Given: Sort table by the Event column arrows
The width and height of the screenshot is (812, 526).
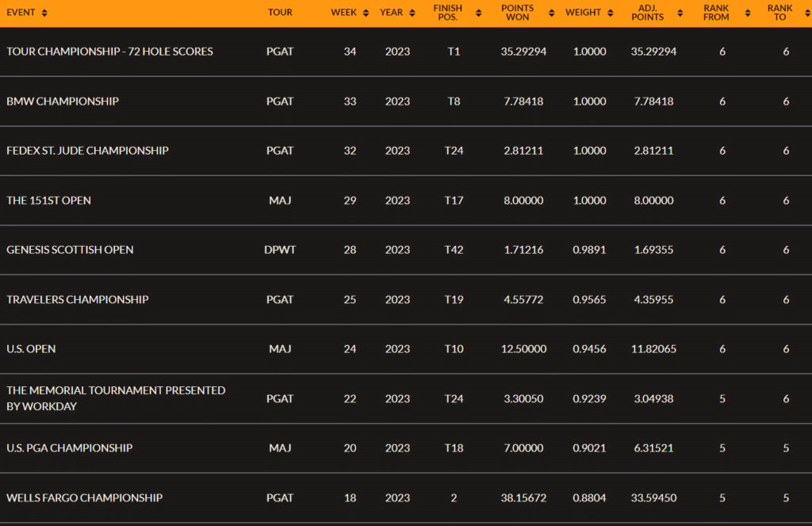Looking at the screenshot, I should click(44, 13).
